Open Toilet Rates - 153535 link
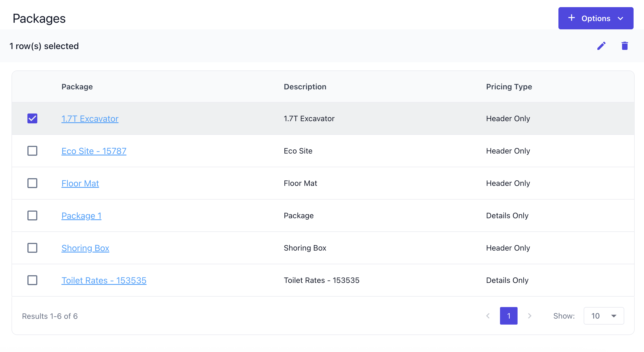The width and height of the screenshot is (644, 352). (x=104, y=280)
